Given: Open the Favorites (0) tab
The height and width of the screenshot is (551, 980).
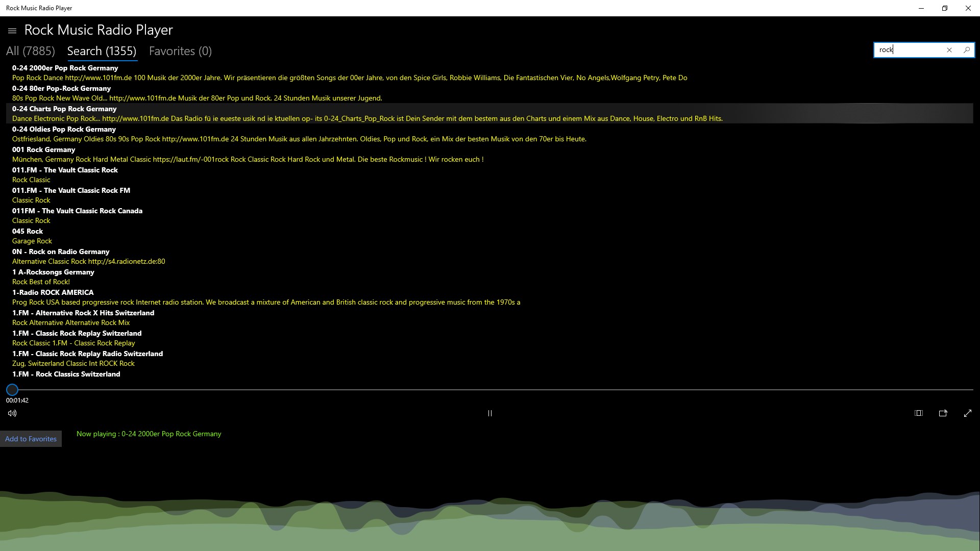Looking at the screenshot, I should click(x=180, y=51).
